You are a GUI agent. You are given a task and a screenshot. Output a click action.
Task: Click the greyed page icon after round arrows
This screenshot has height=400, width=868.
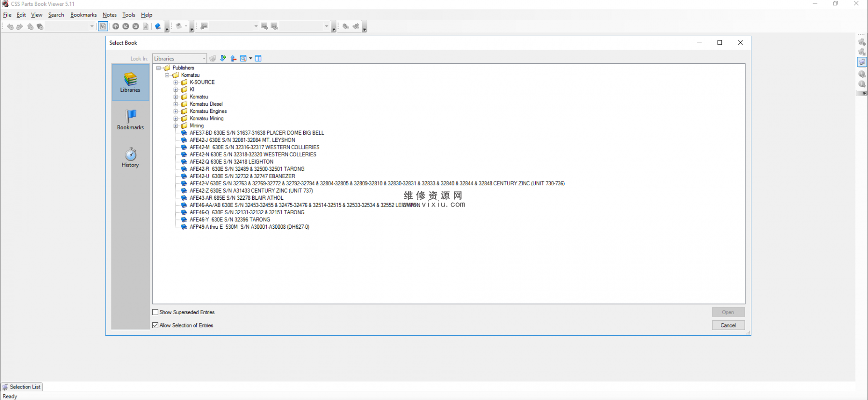tap(146, 27)
